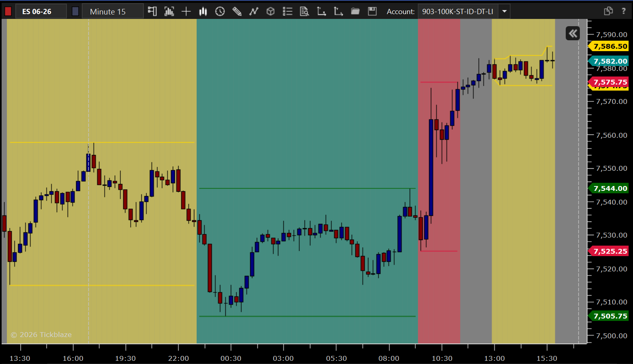Open the cube strategies icon

[271, 11]
